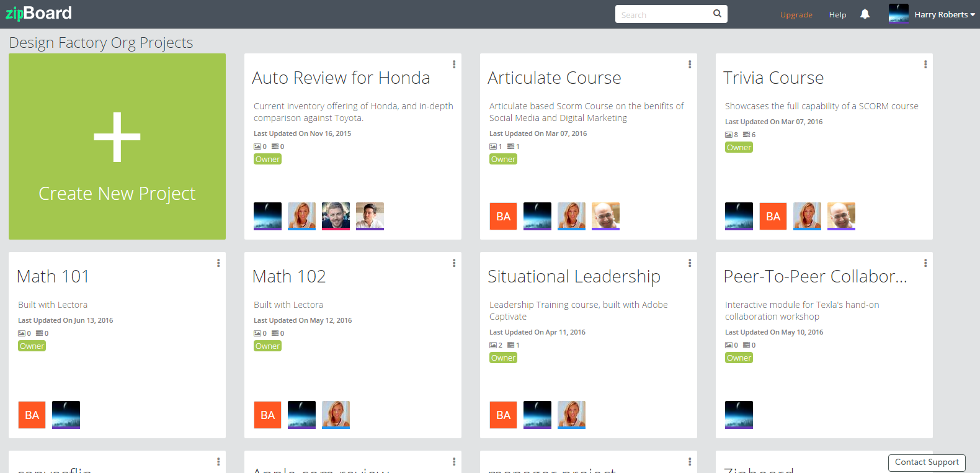This screenshot has width=980, height=473.
Task: Click the BA avatar on Math 101
Action: coord(32,415)
